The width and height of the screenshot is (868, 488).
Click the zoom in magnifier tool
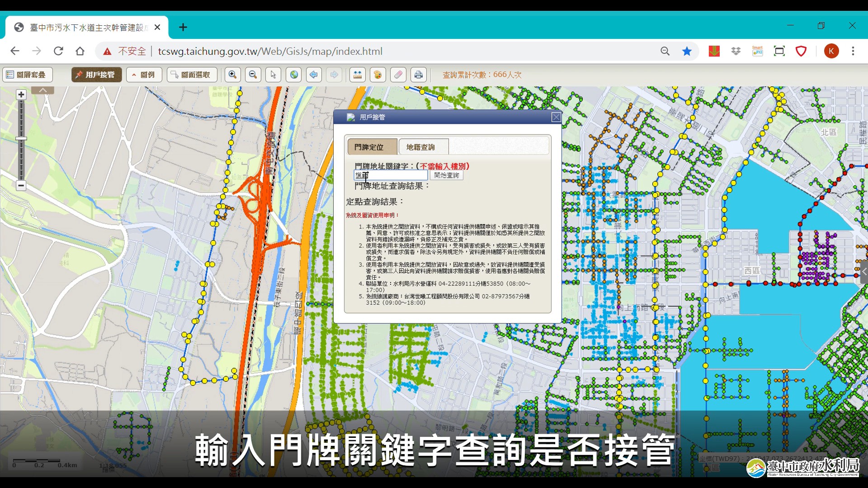pos(232,75)
